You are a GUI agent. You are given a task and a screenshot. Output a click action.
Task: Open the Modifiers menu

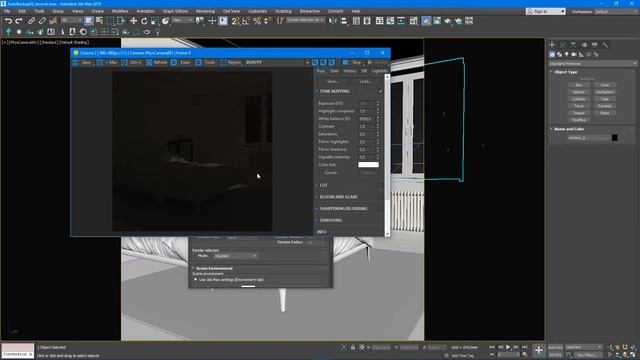click(120, 11)
